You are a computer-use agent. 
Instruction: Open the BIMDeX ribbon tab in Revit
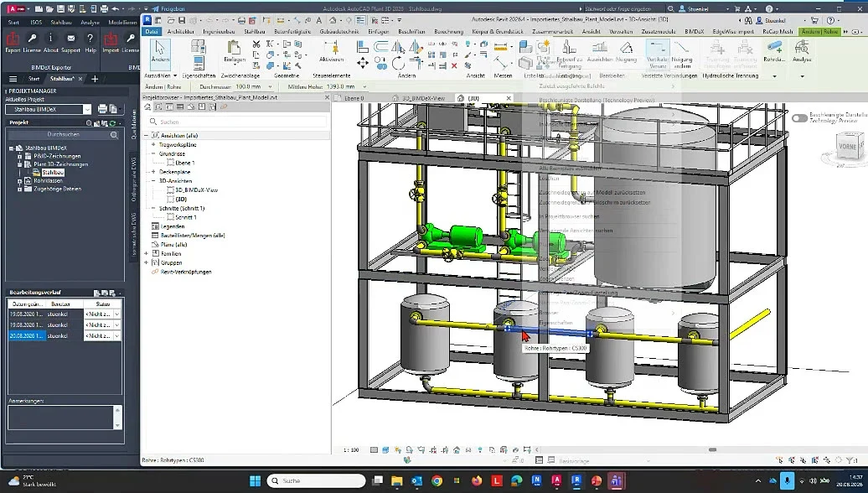(695, 32)
